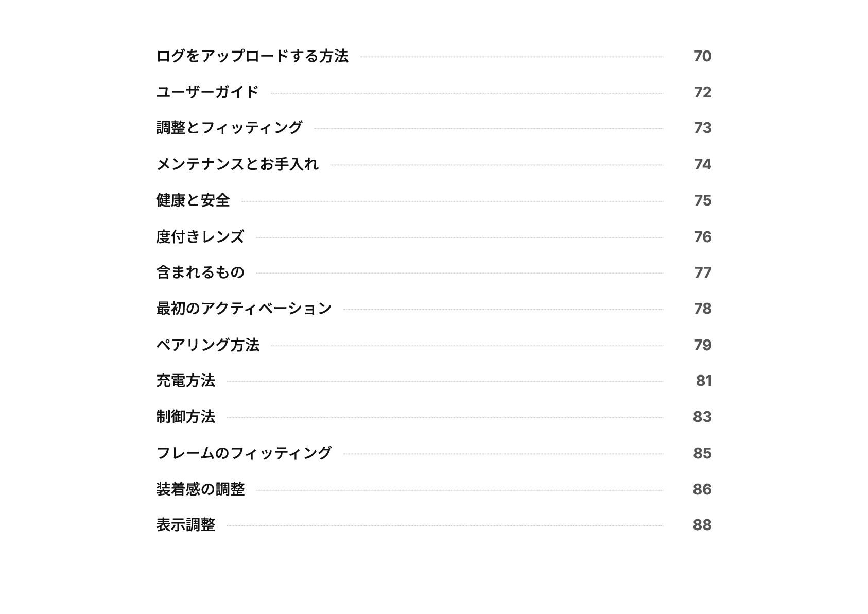Open the 装着感の調整 entry

tap(200, 489)
